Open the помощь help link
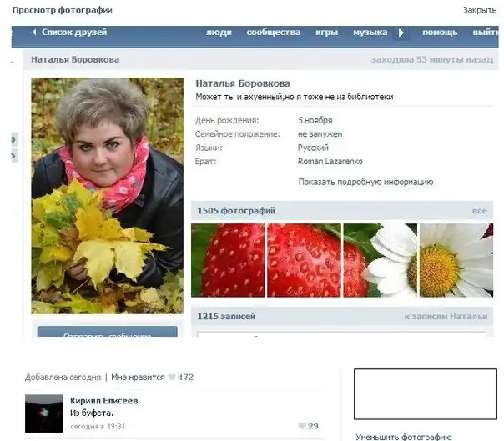The height and width of the screenshot is (441, 504). tap(439, 33)
